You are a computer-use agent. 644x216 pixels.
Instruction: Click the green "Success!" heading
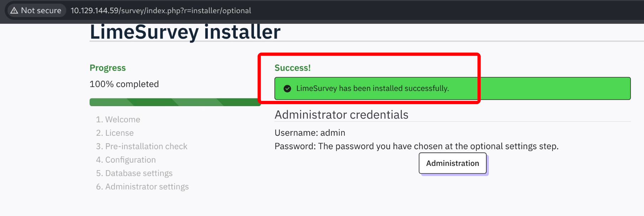pyautogui.click(x=292, y=68)
